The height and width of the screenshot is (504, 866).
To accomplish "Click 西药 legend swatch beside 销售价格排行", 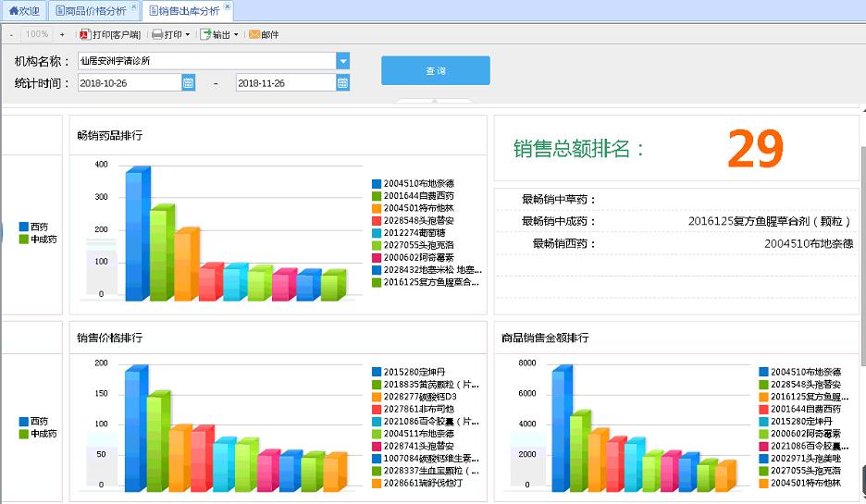I will click(24, 421).
